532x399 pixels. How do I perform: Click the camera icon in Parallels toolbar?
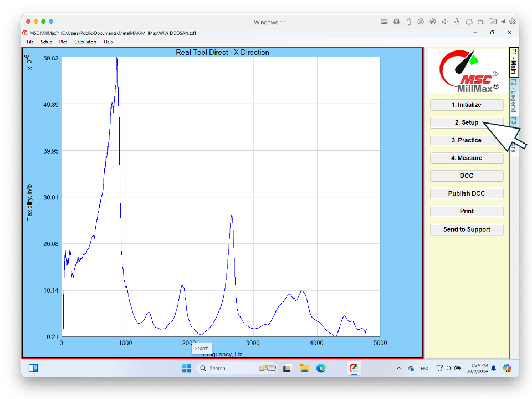pos(481,22)
